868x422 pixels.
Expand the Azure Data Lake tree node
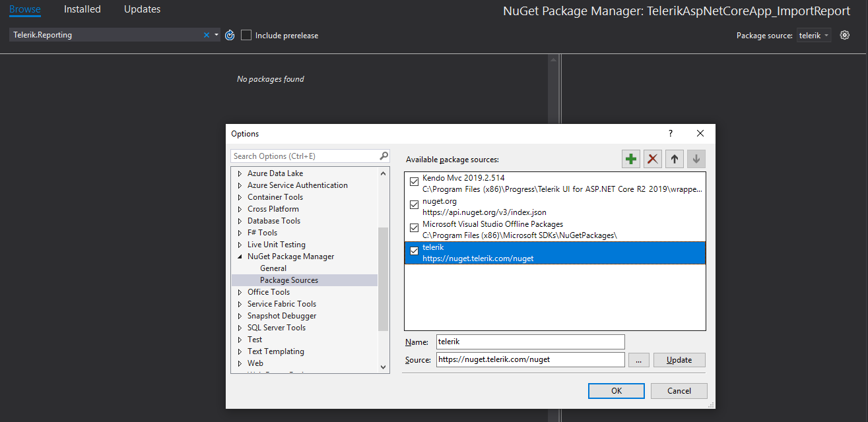click(240, 173)
